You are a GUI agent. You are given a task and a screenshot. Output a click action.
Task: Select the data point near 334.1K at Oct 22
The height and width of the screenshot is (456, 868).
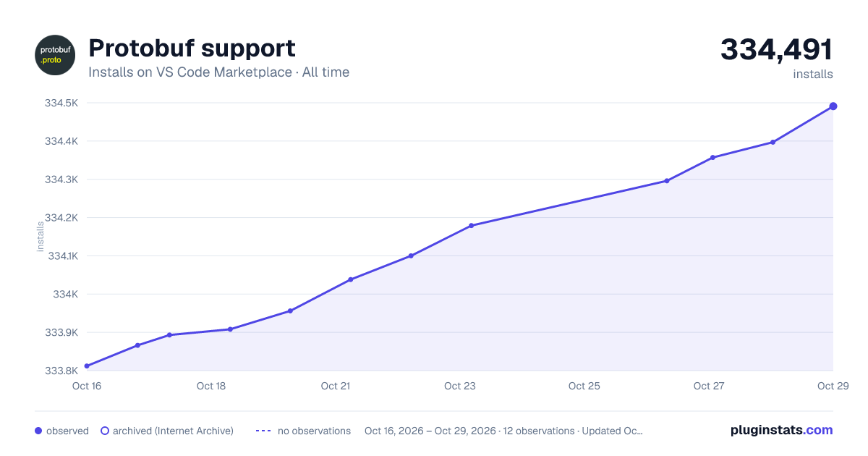tap(411, 256)
